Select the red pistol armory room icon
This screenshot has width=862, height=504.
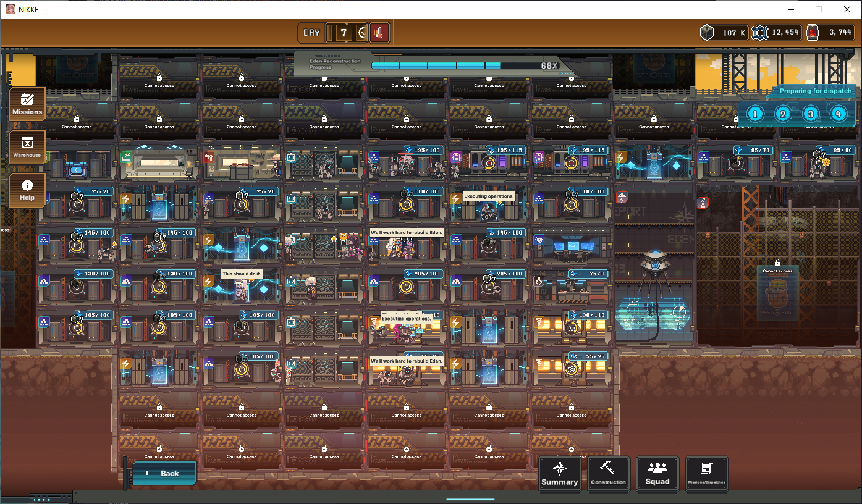(x=209, y=157)
